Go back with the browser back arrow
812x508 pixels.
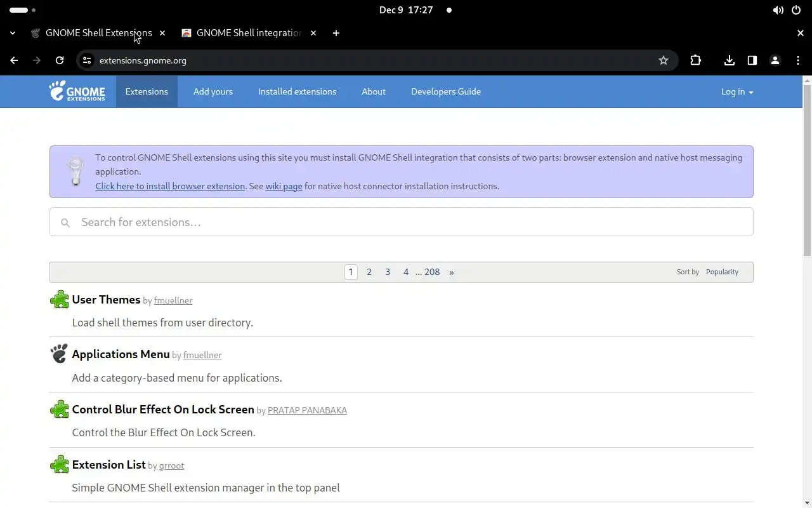[14, 60]
